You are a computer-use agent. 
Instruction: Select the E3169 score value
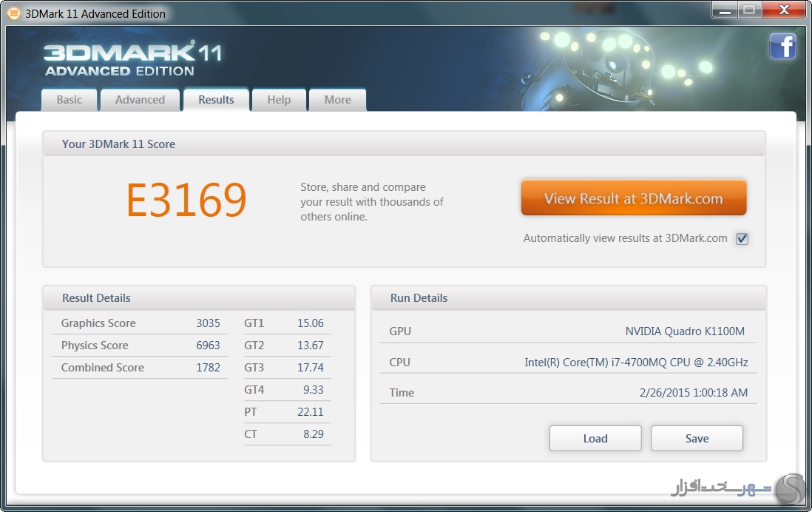pyautogui.click(x=186, y=200)
